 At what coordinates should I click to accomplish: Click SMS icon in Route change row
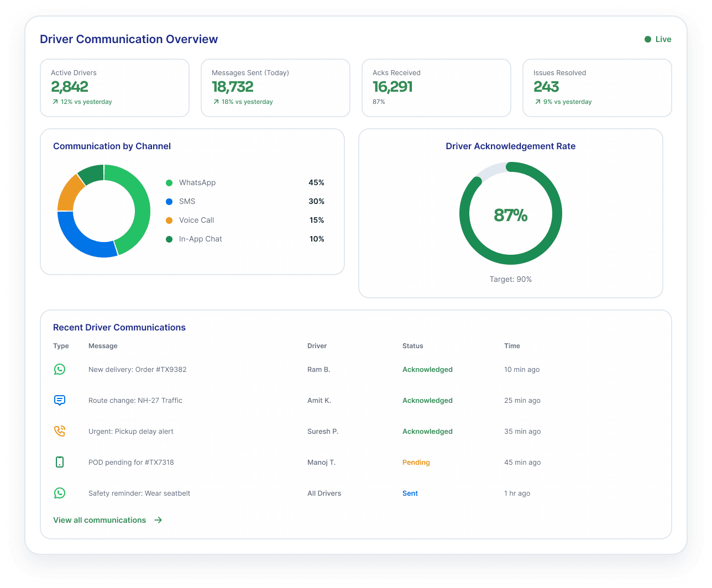[x=60, y=400]
